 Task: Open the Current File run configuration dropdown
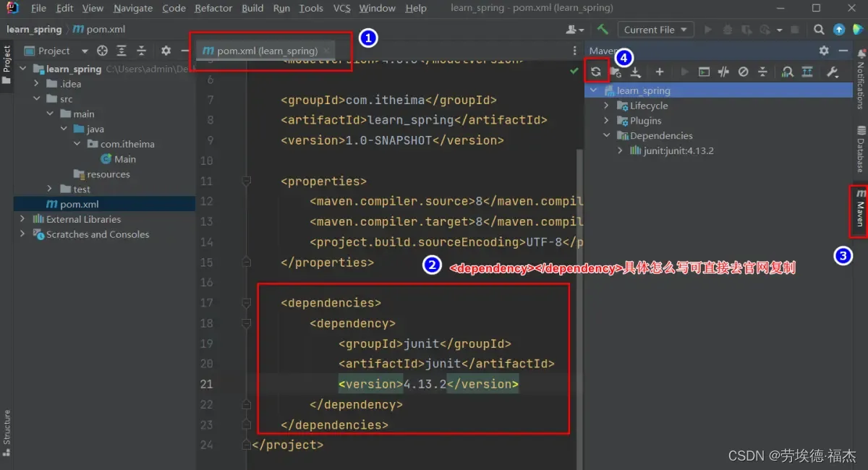[x=655, y=30]
